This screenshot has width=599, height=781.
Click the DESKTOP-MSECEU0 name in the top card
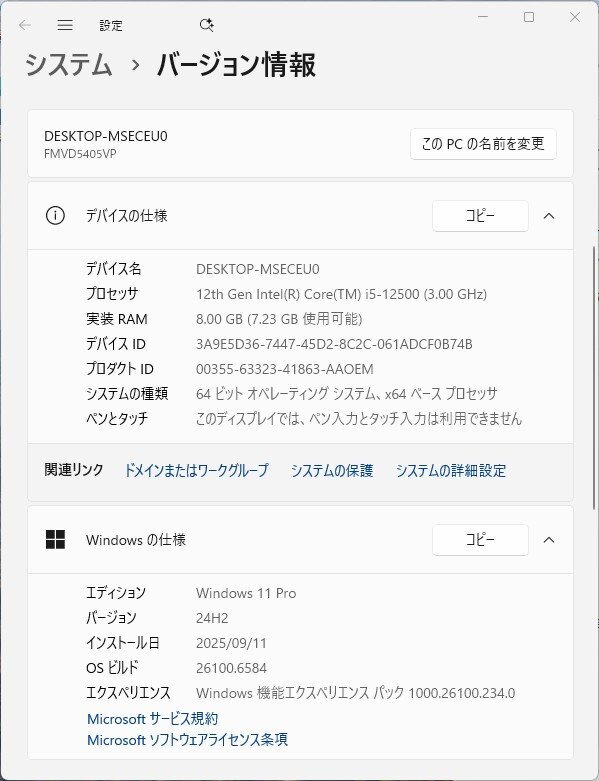click(x=106, y=136)
